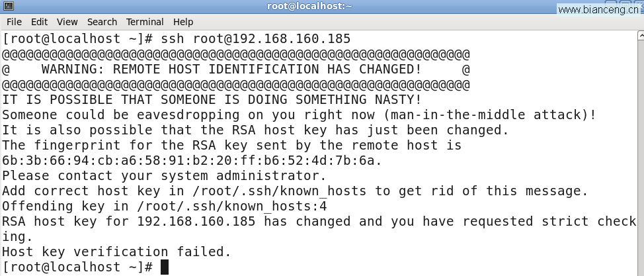Click the terminal window icon in title bar
Viewport: 644px width, 276px height.
click(8, 6)
